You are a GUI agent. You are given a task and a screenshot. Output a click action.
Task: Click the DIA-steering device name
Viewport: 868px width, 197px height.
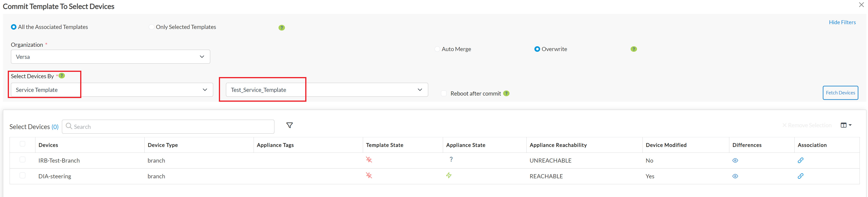55,176
